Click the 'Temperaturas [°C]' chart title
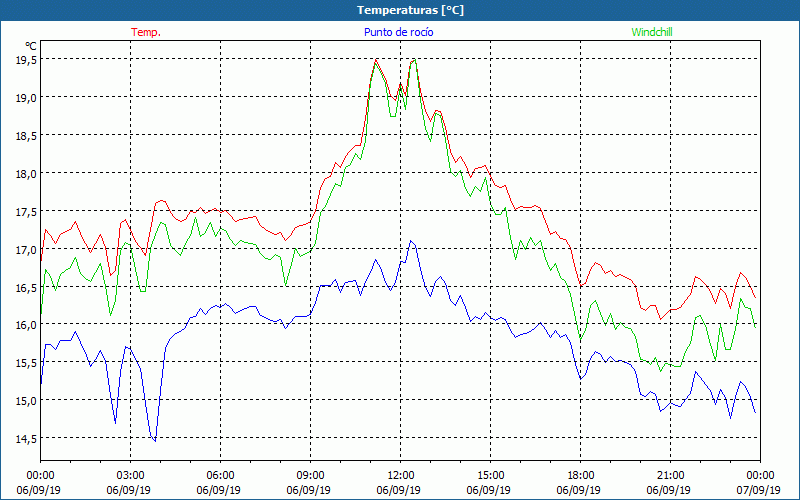Viewport: 800px width, 500px height. (410, 10)
